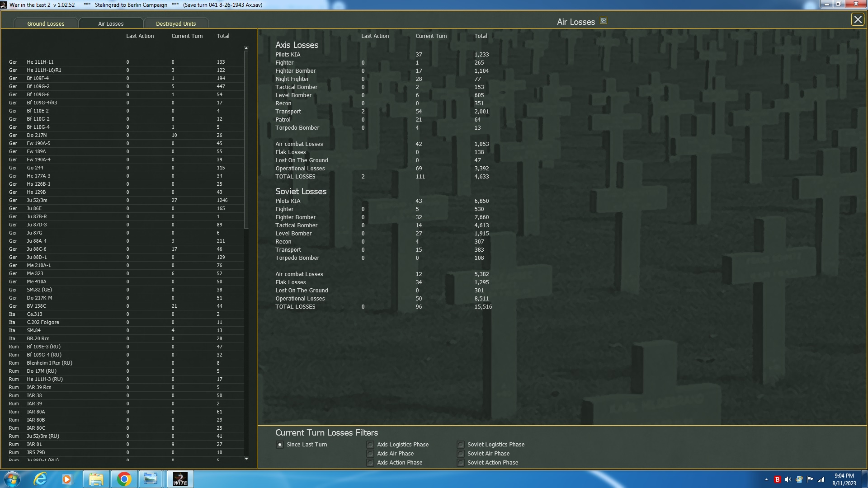Launch Google Chrome from the taskbar
Image resolution: width=868 pixels, height=488 pixels.
tap(124, 479)
